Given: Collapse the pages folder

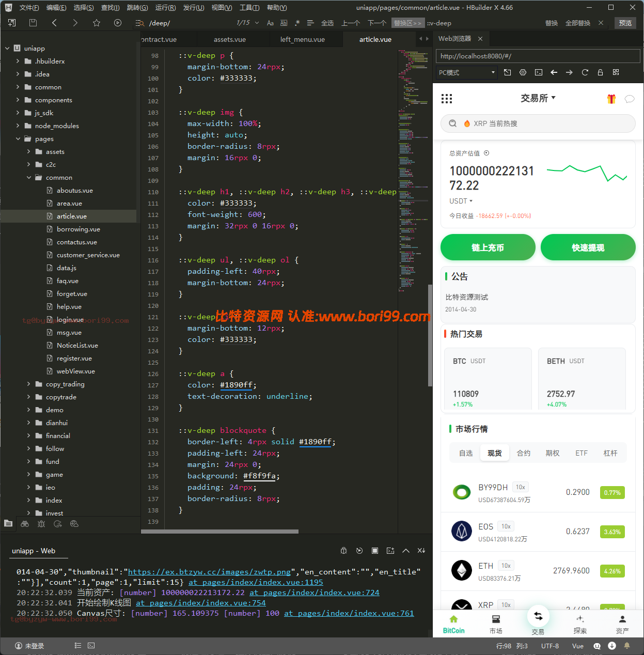Looking at the screenshot, I should pyautogui.click(x=18, y=138).
